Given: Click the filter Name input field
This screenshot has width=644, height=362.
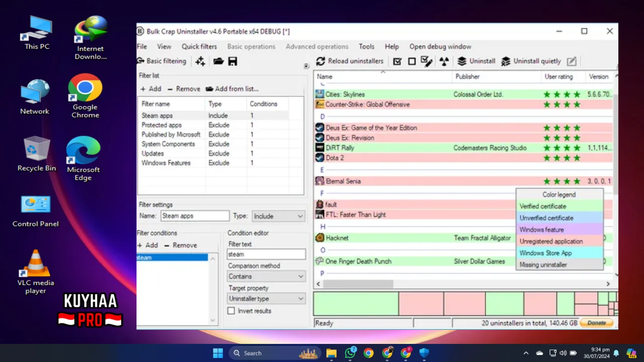Looking at the screenshot, I should tap(195, 216).
